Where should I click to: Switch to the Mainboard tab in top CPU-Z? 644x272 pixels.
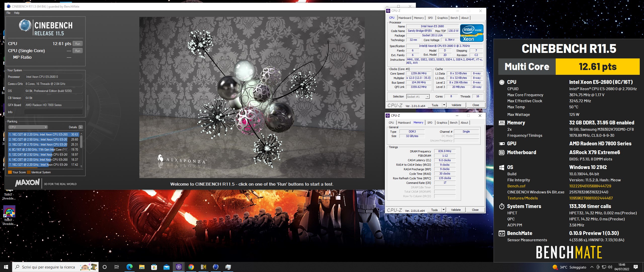click(405, 18)
